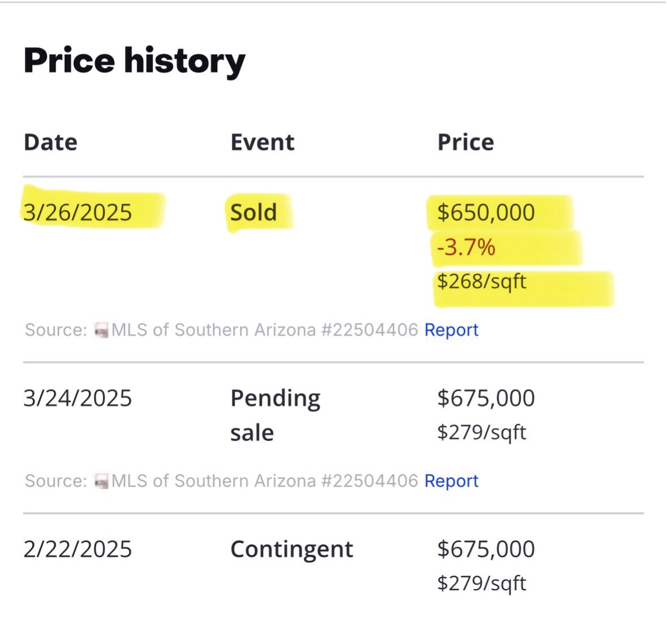The image size is (667, 644).
Task: Click the Contingent event label
Action: (291, 549)
